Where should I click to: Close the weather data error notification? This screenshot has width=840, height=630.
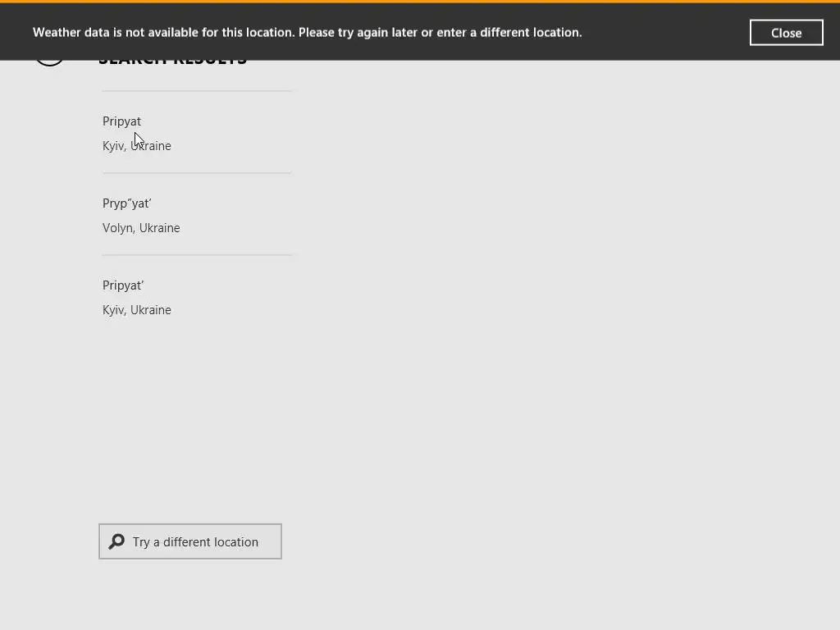[x=786, y=33]
